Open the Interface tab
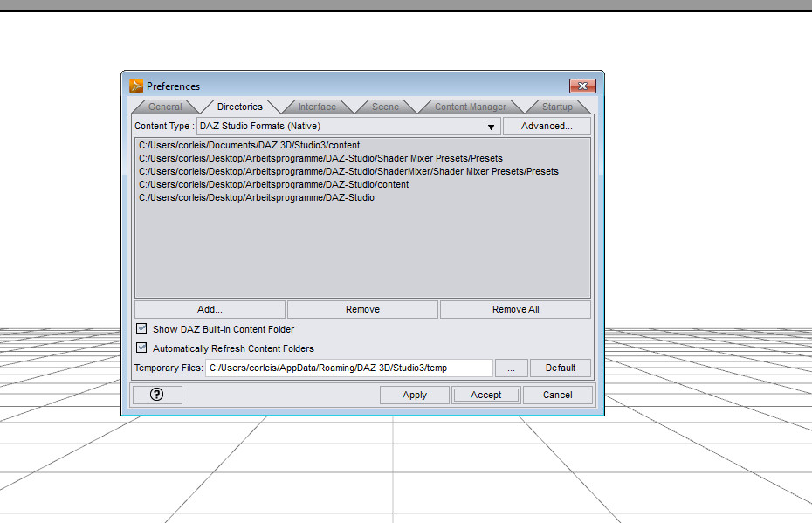 click(317, 107)
